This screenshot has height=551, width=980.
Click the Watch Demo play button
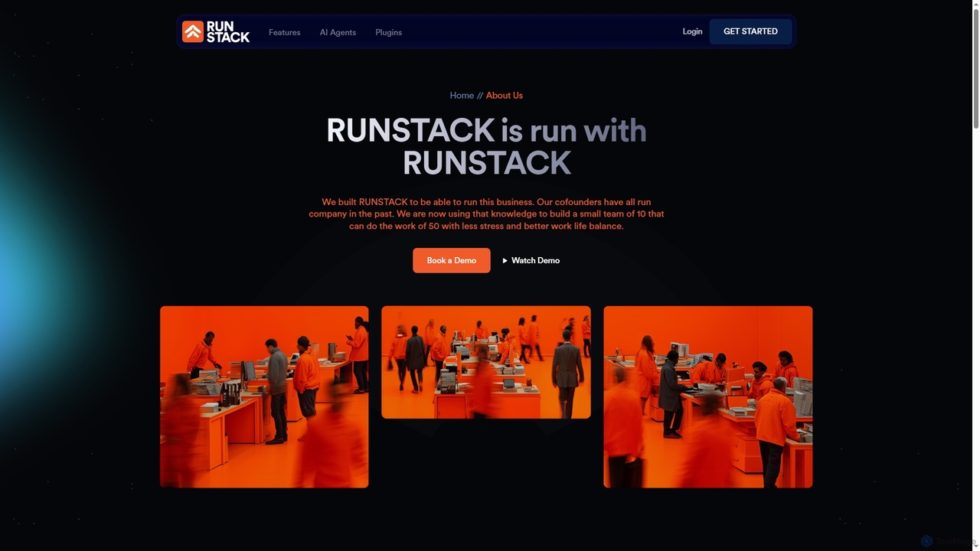(x=531, y=260)
